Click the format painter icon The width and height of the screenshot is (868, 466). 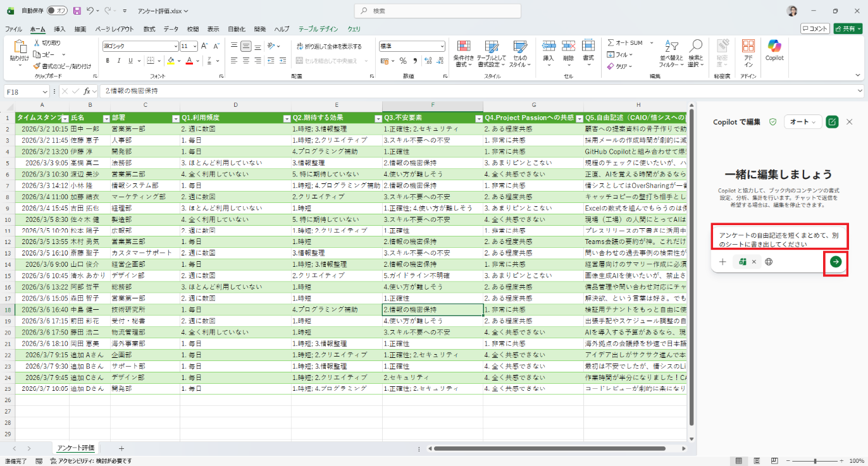(37, 66)
